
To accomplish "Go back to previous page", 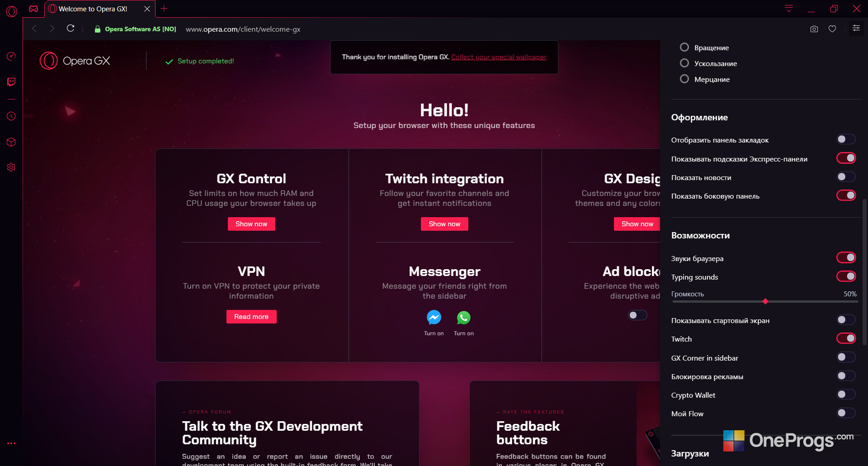I will [x=34, y=29].
